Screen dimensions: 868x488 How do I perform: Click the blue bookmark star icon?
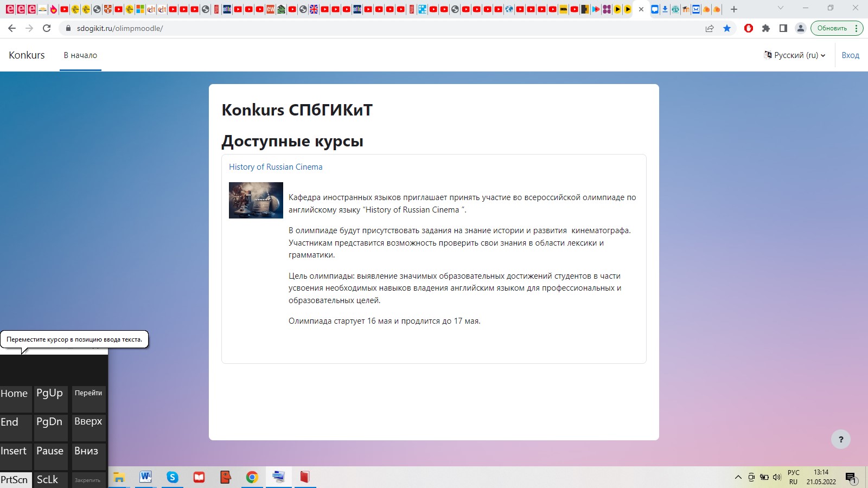tap(727, 28)
